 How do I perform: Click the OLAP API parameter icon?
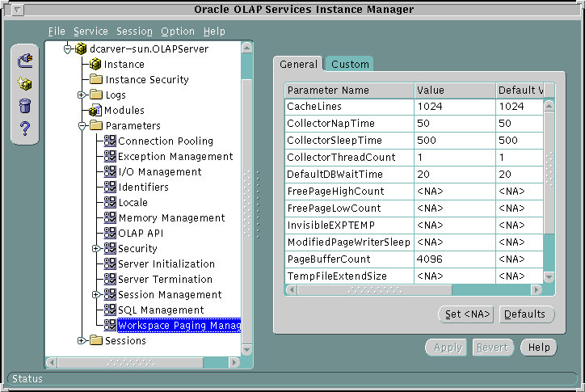click(x=110, y=233)
